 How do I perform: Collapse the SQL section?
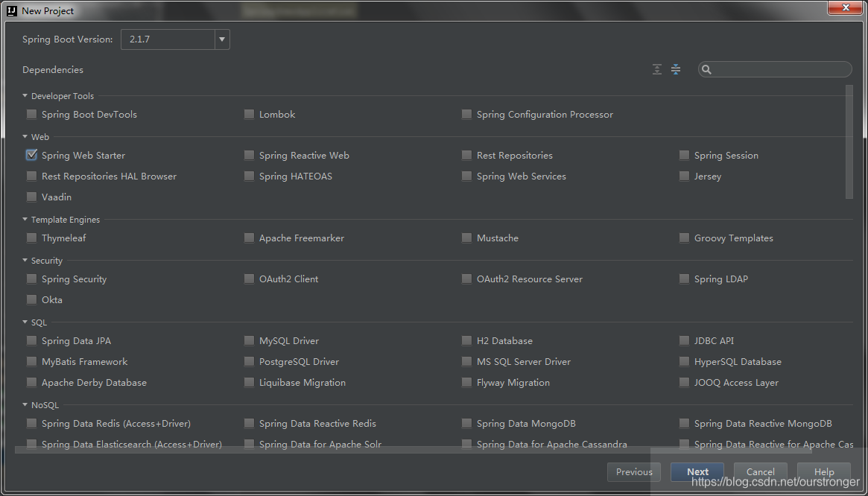25,322
